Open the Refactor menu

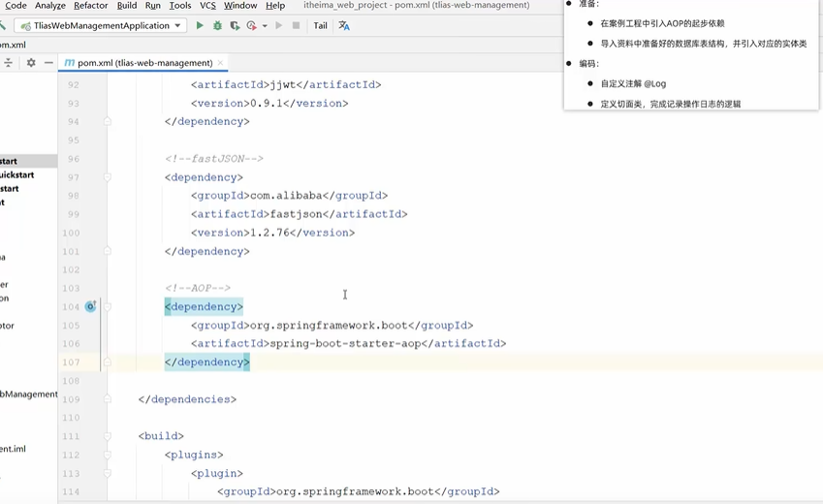[91, 5]
